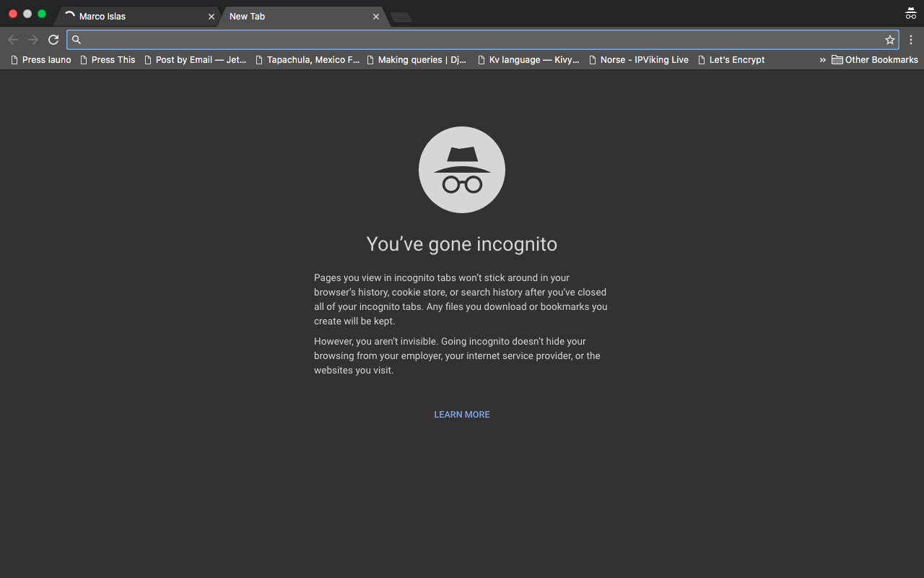Click the "You've gone incognito" heading
This screenshot has width=924, height=578.
462,244
